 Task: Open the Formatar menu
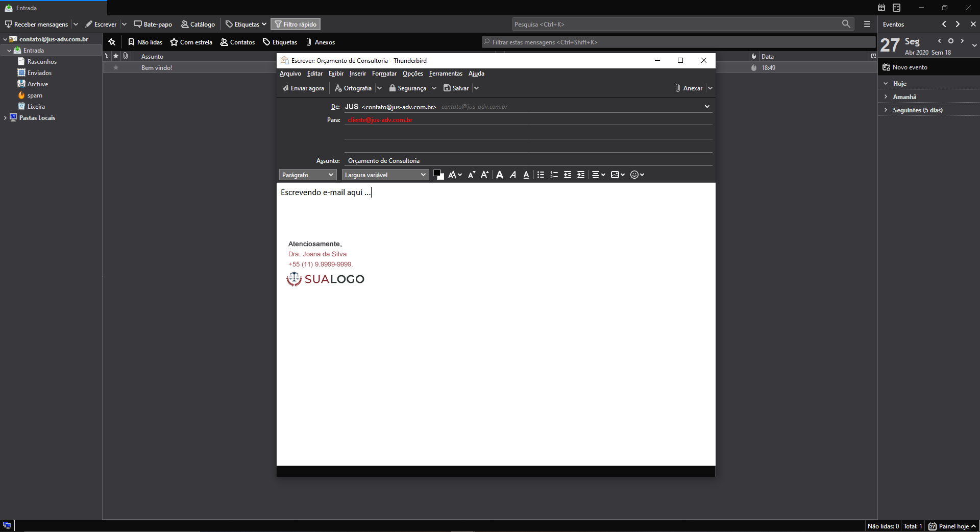click(384, 74)
